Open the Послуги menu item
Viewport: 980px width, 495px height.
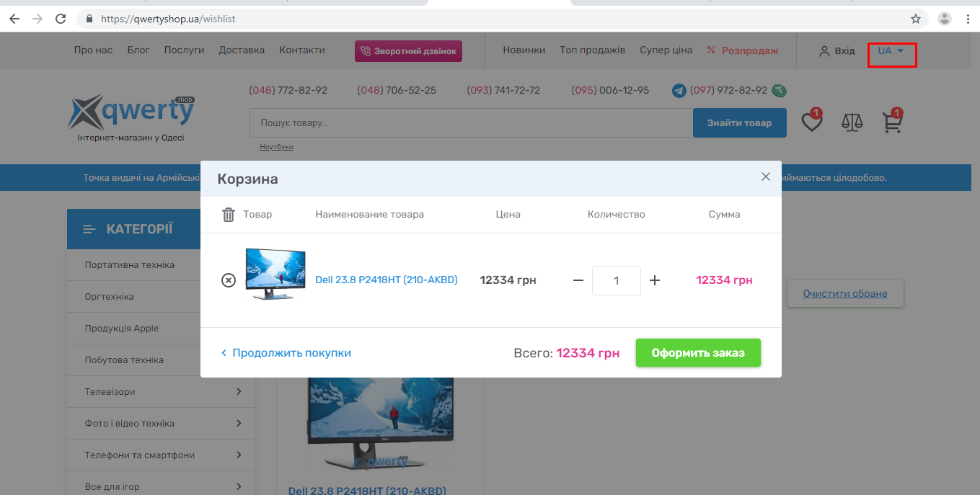[184, 50]
